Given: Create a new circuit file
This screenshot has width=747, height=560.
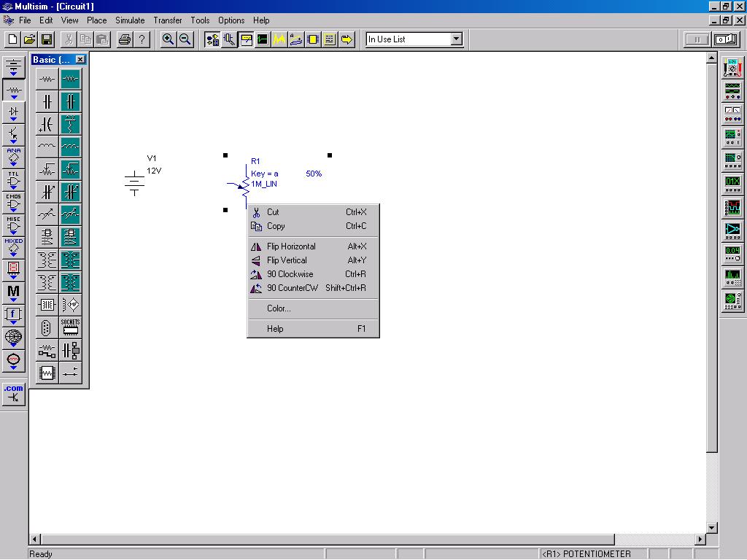Looking at the screenshot, I should tap(13, 39).
